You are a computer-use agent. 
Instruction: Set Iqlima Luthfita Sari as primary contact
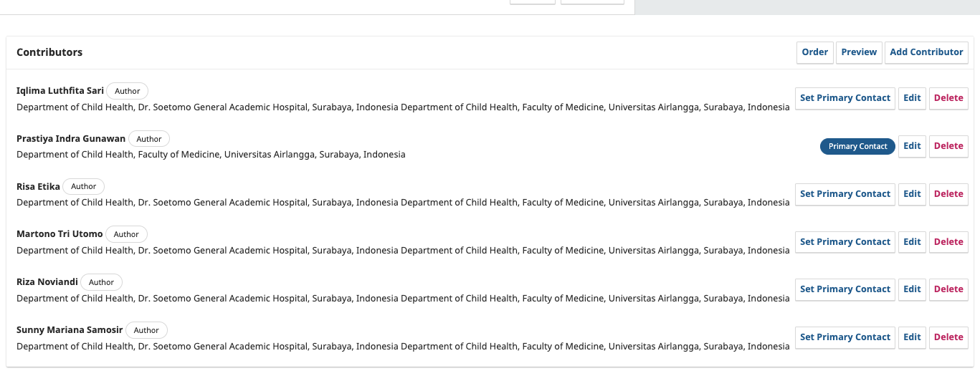pyautogui.click(x=845, y=98)
